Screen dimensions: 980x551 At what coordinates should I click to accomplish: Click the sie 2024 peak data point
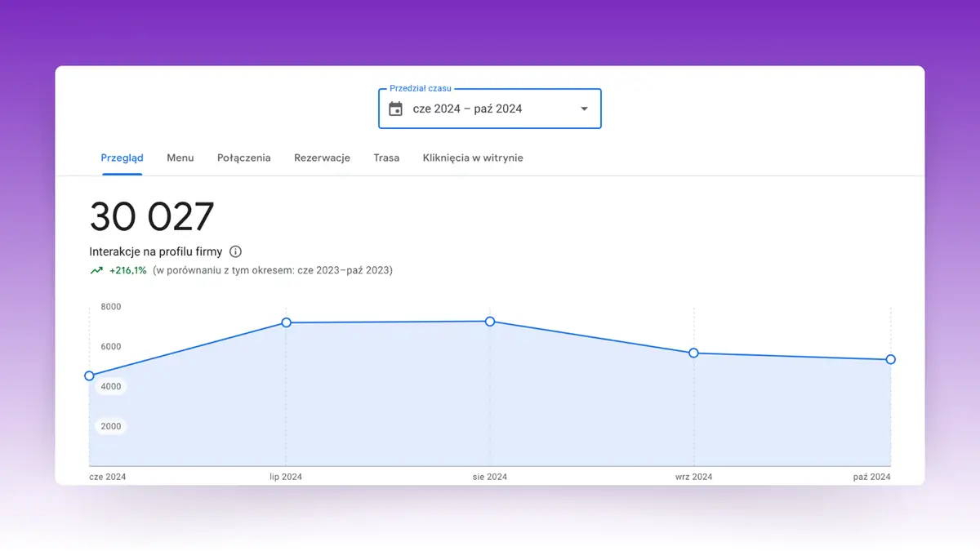[x=490, y=322]
